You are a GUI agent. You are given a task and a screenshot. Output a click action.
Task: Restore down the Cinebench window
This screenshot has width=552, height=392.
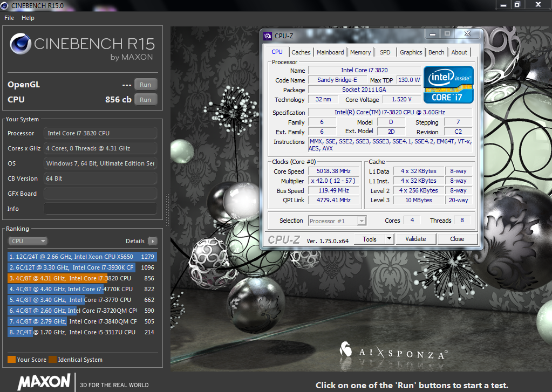[x=517, y=4]
